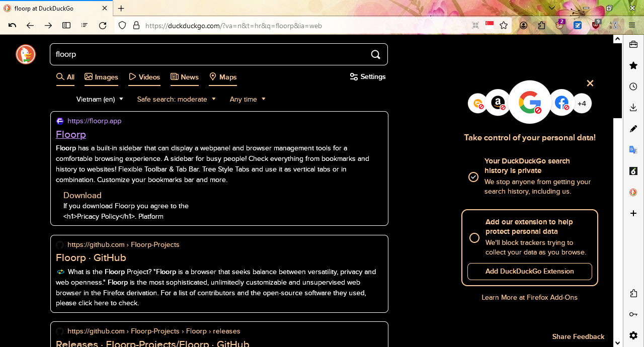
Task: Open the tracking protection shield icon
Action: coord(122,25)
